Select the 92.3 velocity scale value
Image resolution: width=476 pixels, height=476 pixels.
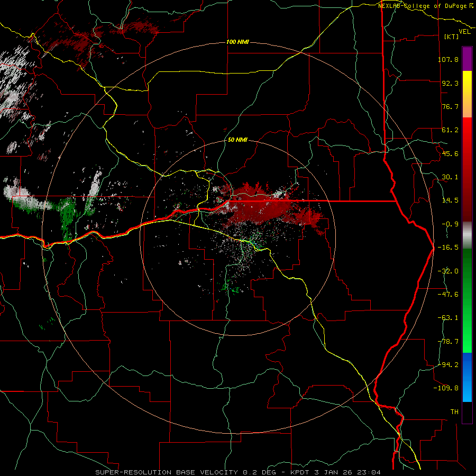point(450,83)
